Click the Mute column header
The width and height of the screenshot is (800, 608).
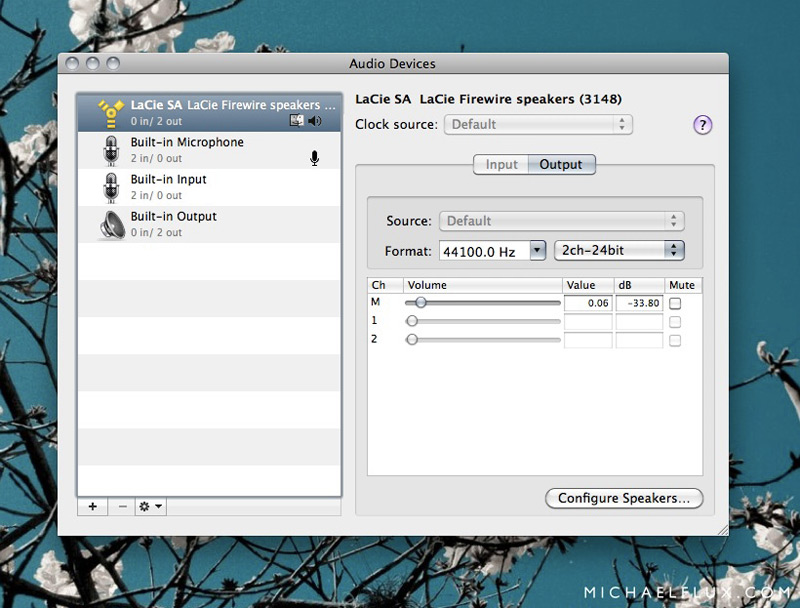[683, 285]
